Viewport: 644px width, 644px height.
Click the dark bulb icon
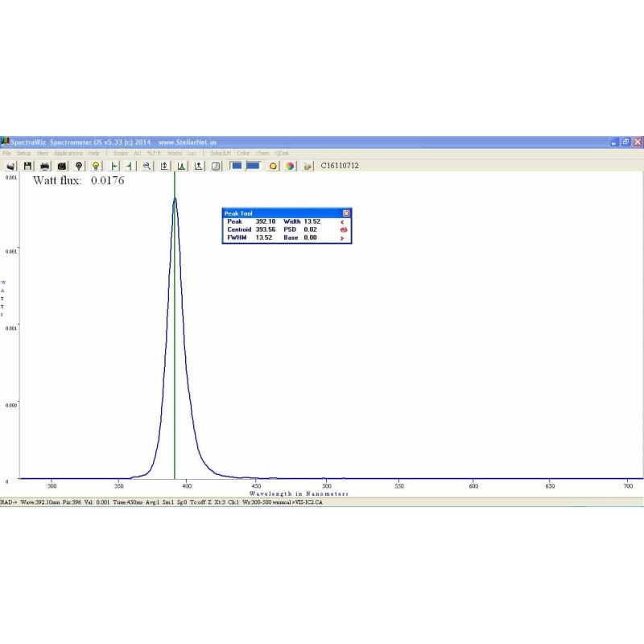click(78, 166)
